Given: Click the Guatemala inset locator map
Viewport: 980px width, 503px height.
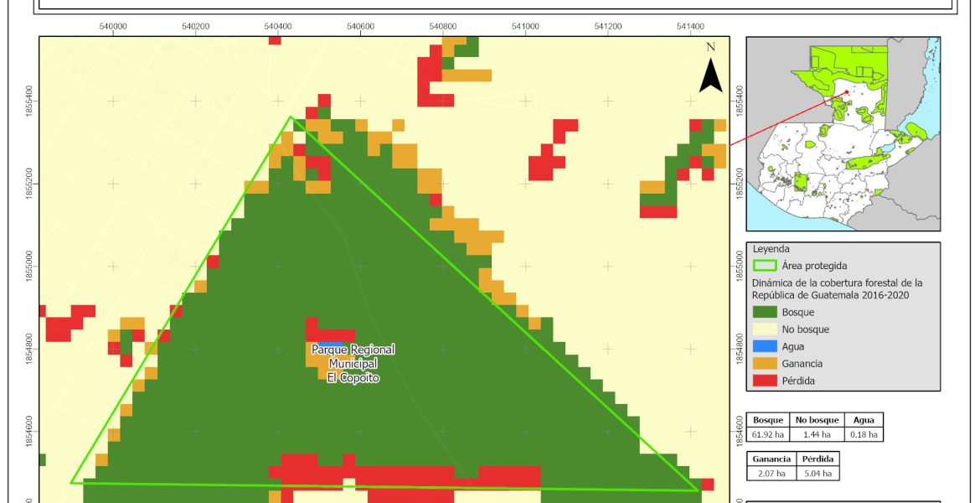Looking at the screenshot, I should tap(843, 133).
